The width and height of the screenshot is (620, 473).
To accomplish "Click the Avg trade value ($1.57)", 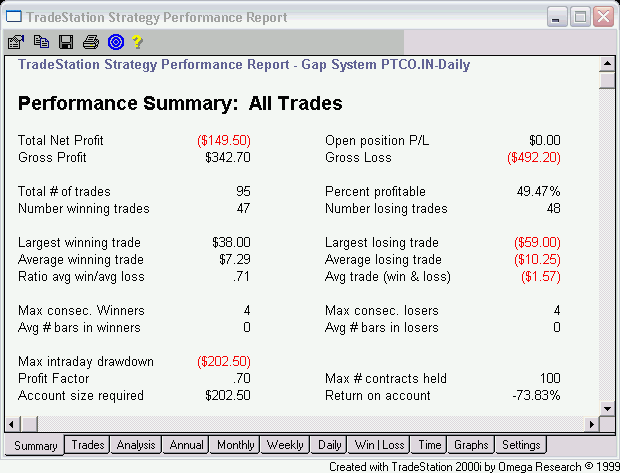I will pyautogui.click(x=541, y=276).
